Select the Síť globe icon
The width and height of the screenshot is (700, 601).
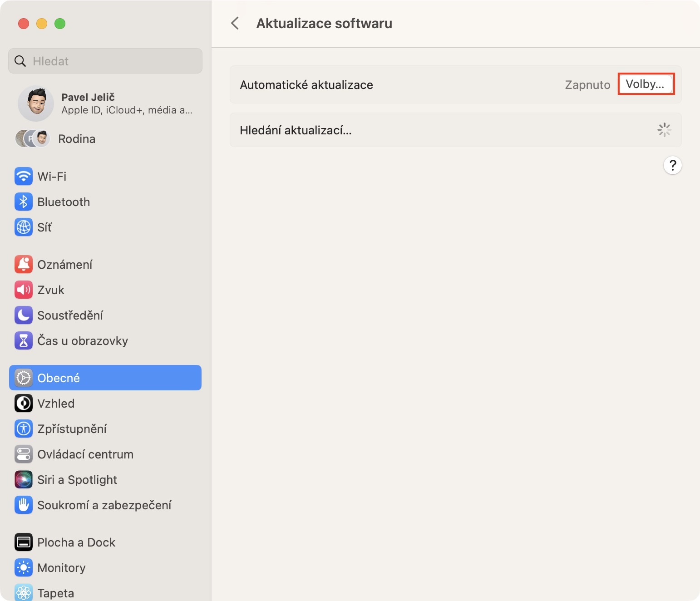[x=24, y=227]
